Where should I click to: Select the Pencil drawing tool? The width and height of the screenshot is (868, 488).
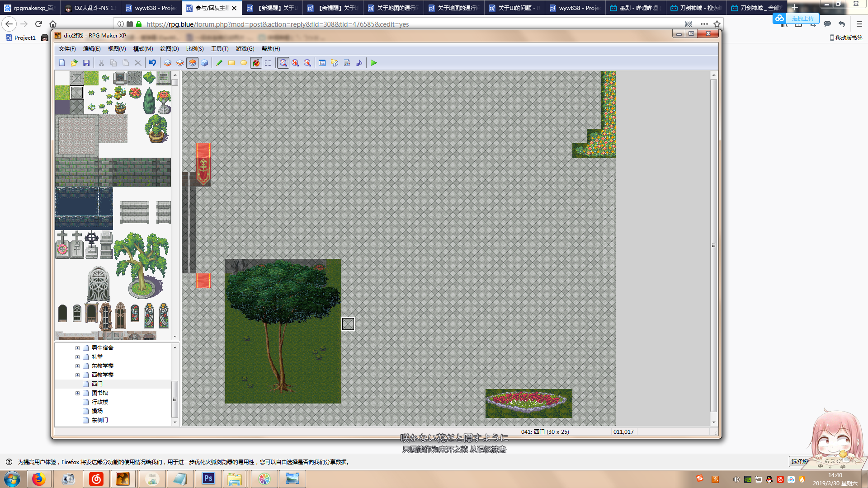click(219, 63)
